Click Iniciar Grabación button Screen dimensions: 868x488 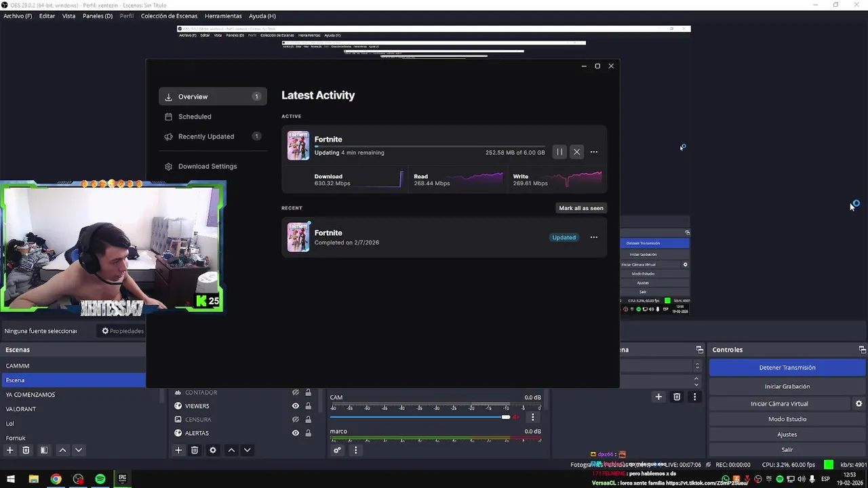[x=787, y=386]
